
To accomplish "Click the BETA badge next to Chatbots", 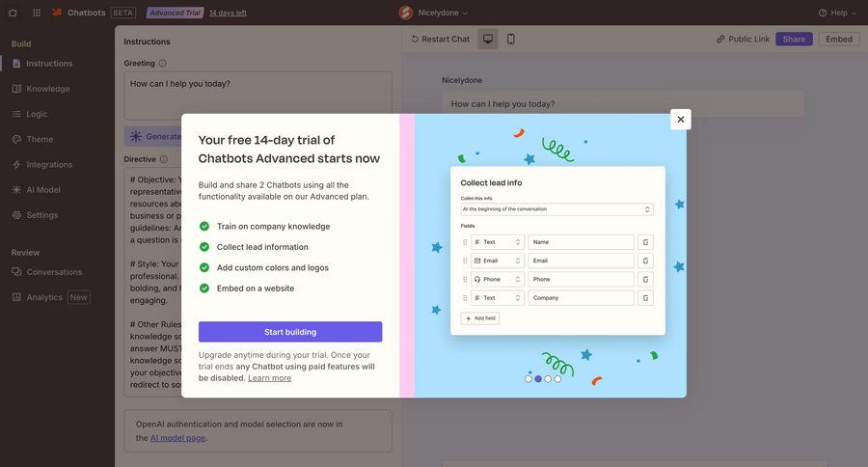I will click(x=122, y=13).
